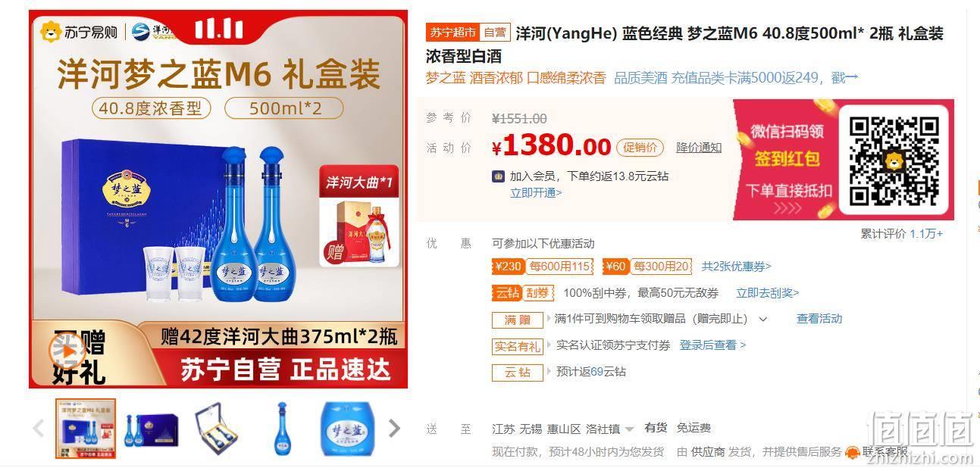Show the next set of product thumbnails
The image size is (980, 471).
[394, 429]
